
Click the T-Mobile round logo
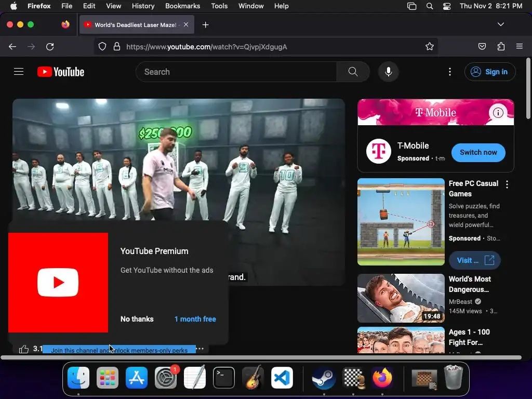(x=379, y=151)
